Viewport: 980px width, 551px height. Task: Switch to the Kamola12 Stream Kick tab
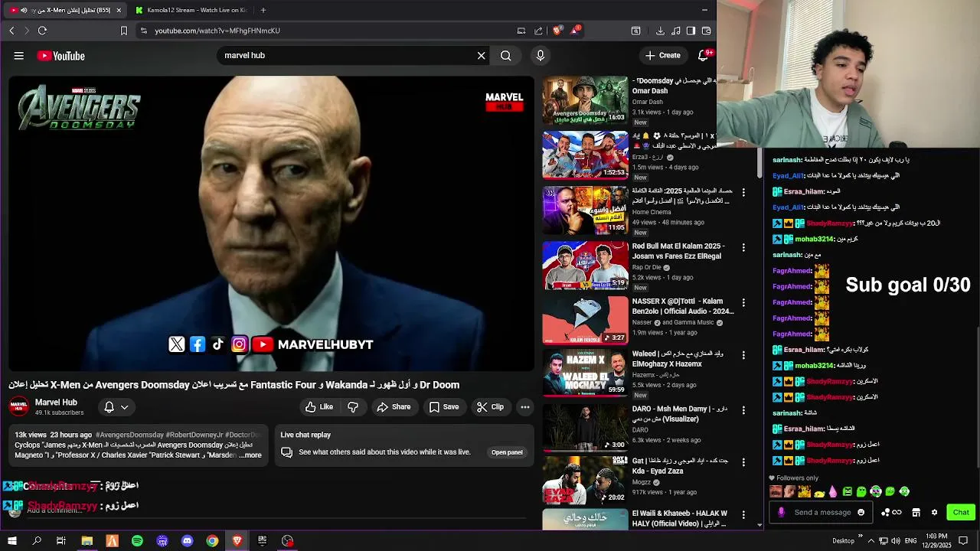pyautogui.click(x=191, y=10)
